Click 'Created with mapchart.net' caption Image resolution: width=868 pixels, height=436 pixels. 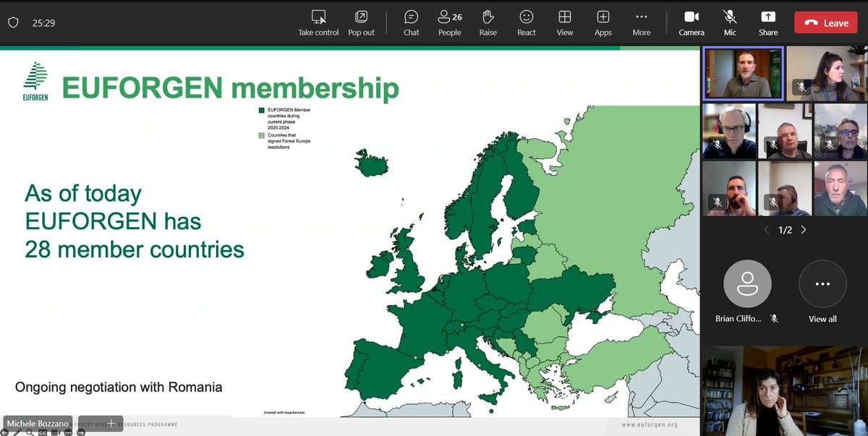tap(284, 412)
